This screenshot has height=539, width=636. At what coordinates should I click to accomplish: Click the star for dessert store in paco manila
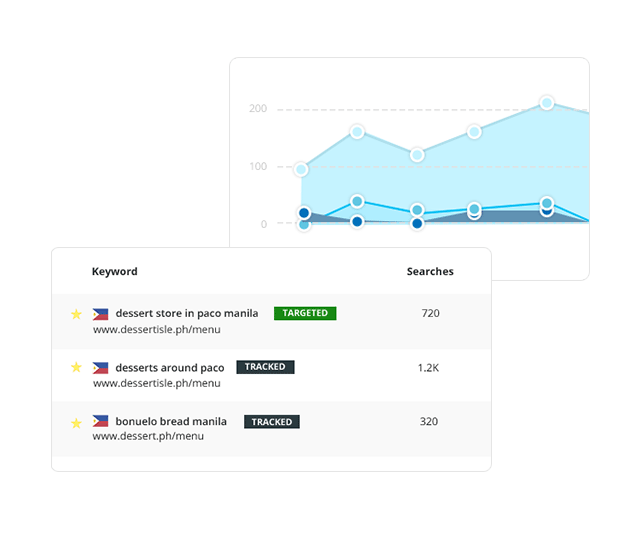pos(76,314)
